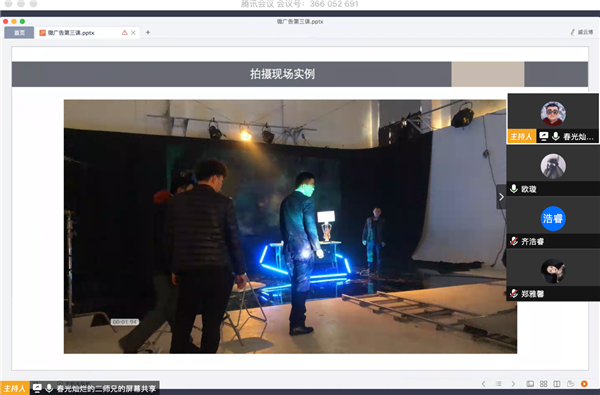The width and height of the screenshot is (600, 395).
Task: Click the warning triangle on the file tab
Action: click(x=124, y=33)
